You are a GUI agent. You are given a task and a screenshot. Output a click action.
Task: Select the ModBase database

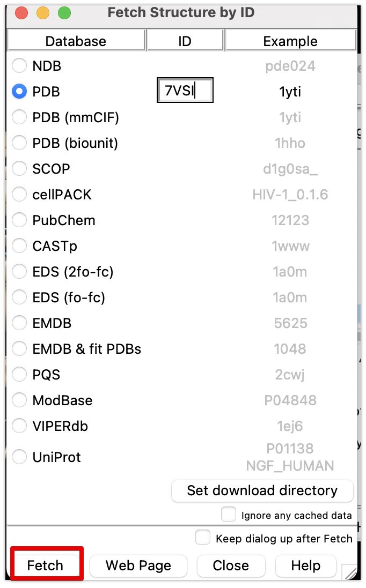coord(19,400)
